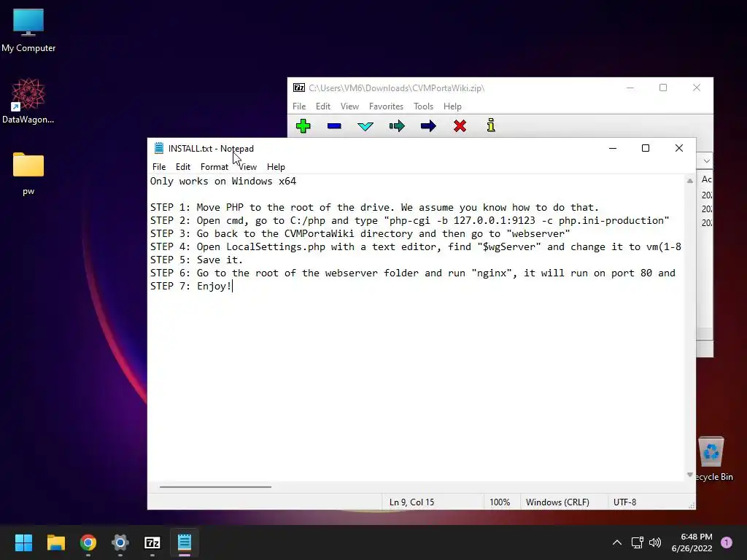Click the 7-Zip Delete red X icon
The height and width of the screenshot is (560, 747).
(x=460, y=126)
